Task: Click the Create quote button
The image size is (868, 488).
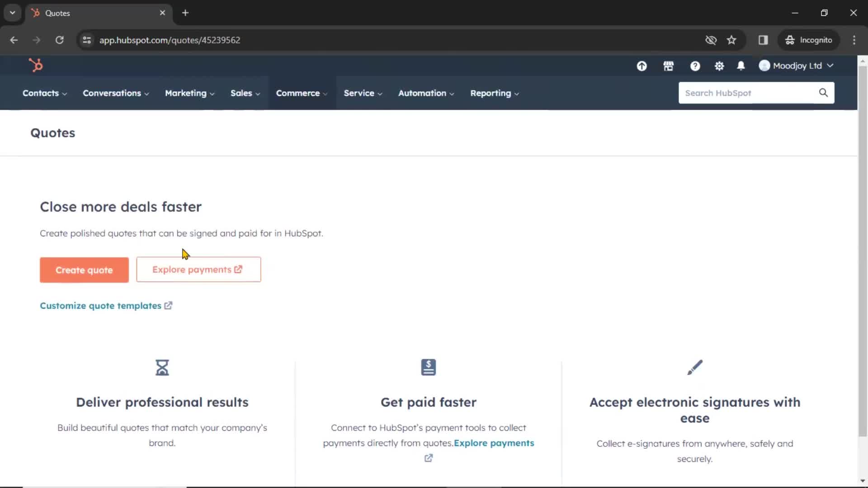Action: pyautogui.click(x=84, y=269)
